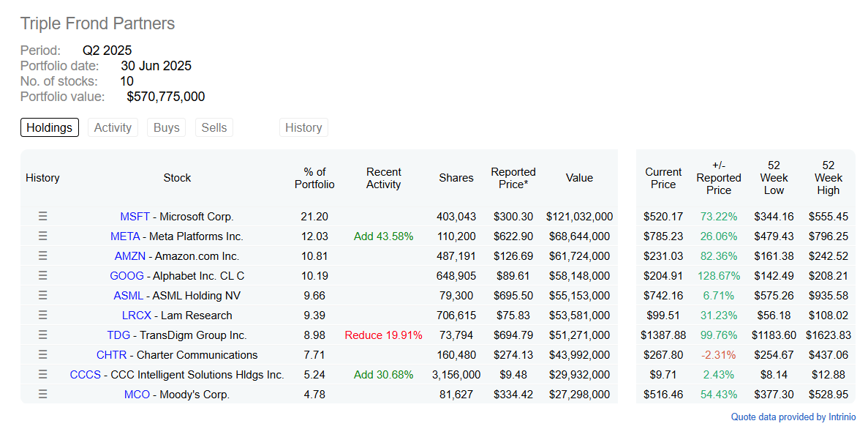The width and height of the screenshot is (868, 429).
Task: Click the 128.67% reported price change
Action: pos(719,276)
